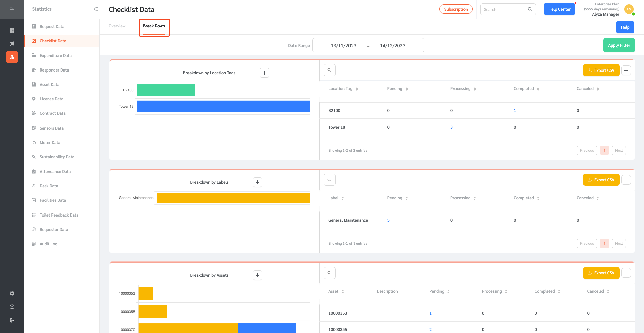Open settings gear in left rail
The height and width of the screenshot is (333, 644).
[12, 293]
